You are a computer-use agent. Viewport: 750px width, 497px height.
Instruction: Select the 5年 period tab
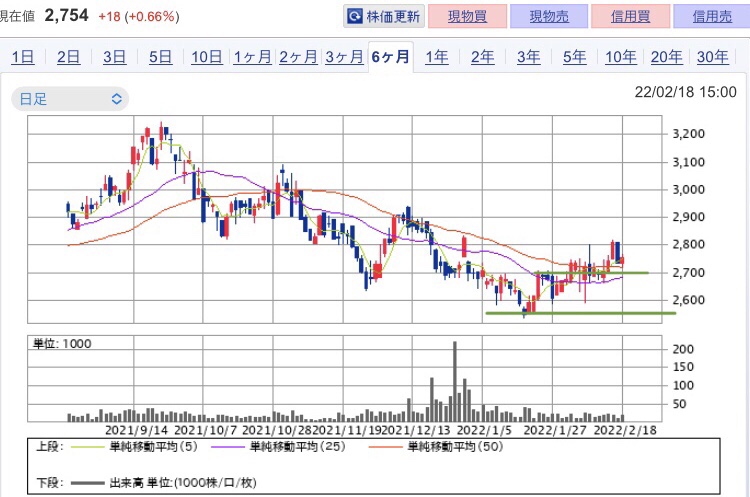coord(574,57)
